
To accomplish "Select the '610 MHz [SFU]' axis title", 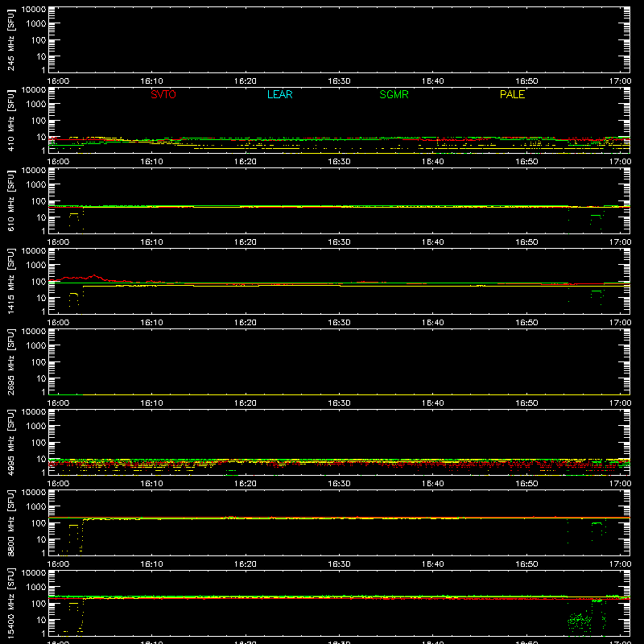I will tap(10, 200).
